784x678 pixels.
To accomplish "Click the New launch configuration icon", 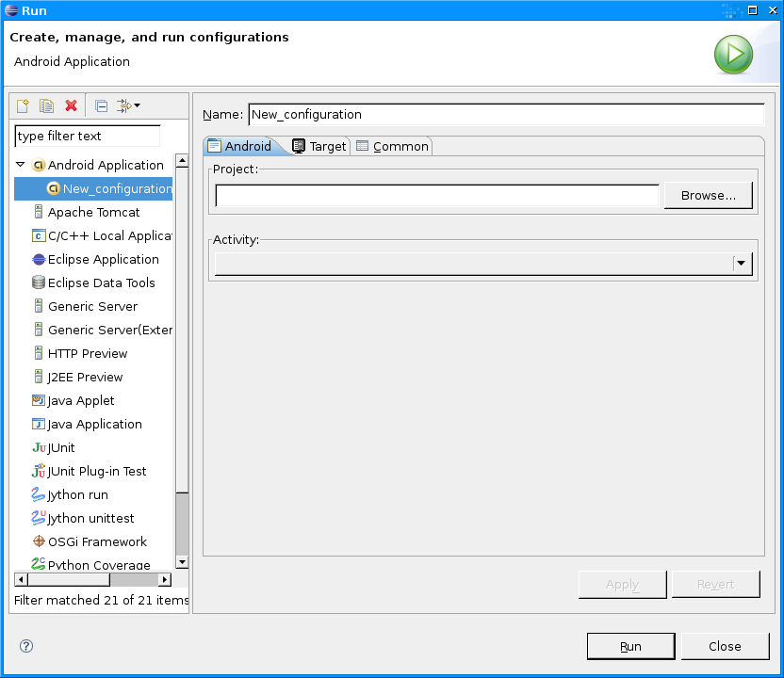I will 24,105.
